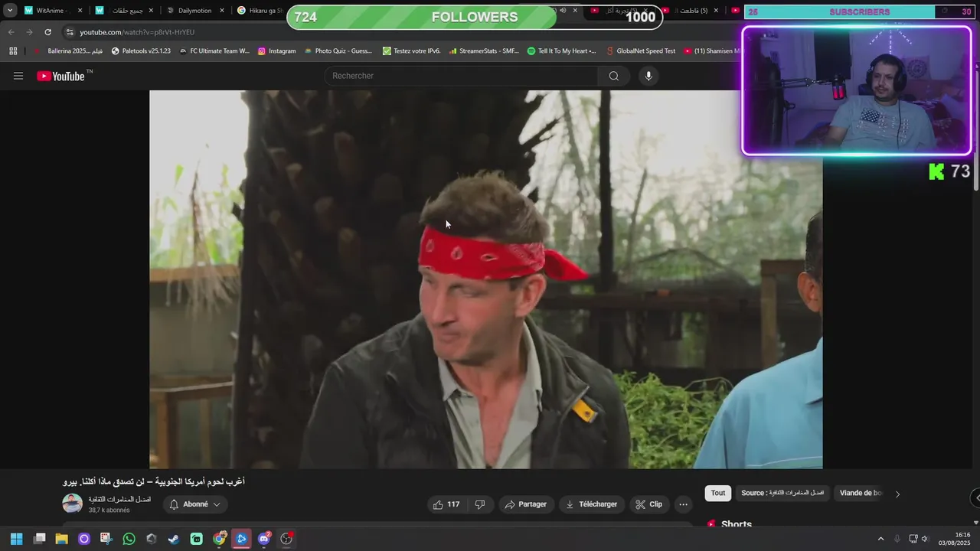This screenshot has height=551, width=980.
Task: Dislike the video with thumbs down
Action: click(x=480, y=504)
